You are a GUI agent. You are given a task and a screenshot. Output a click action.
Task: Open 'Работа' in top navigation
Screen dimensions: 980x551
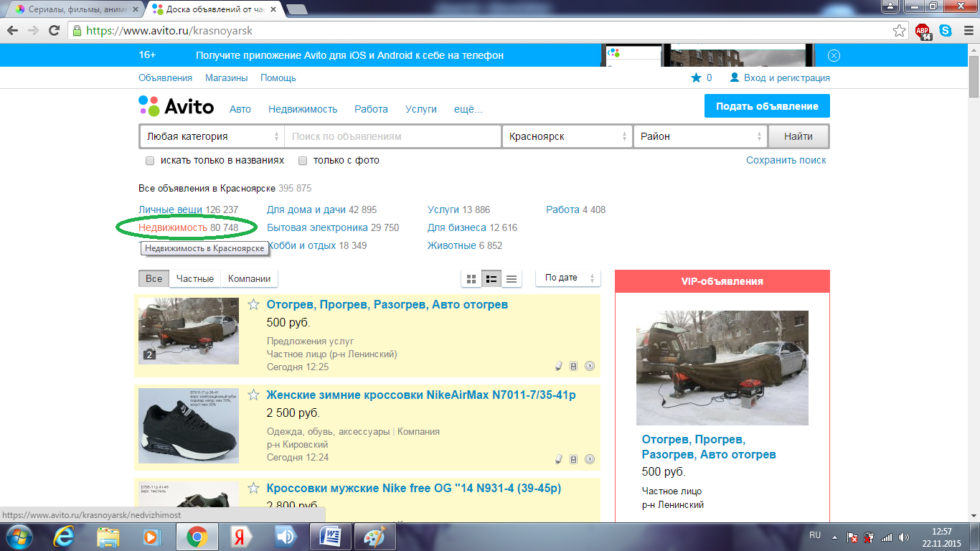coord(371,109)
